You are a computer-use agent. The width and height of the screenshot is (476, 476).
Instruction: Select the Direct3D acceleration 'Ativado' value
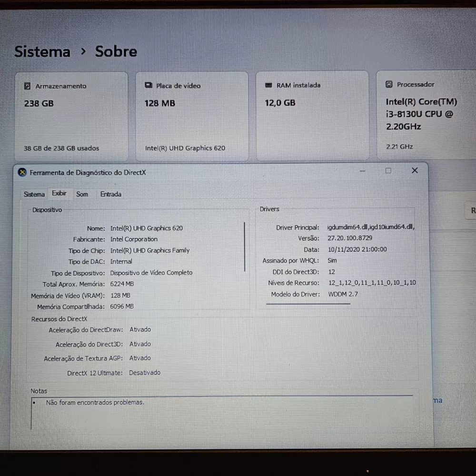pyautogui.click(x=140, y=344)
